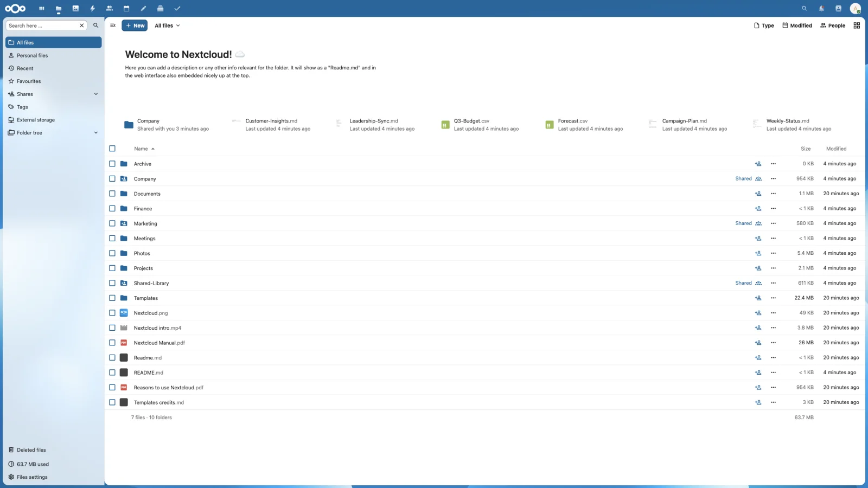
Task: Open Favourites in sidebar
Action: click(54, 81)
